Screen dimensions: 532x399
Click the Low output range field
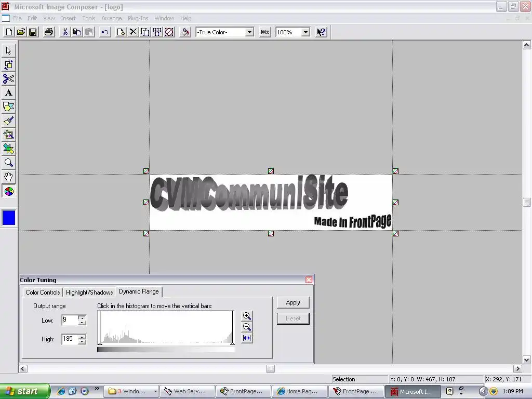click(70, 320)
